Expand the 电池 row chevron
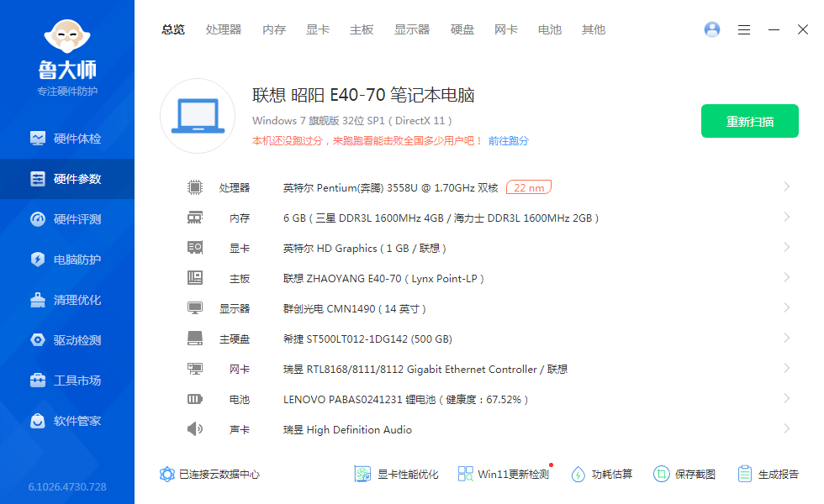Image resolution: width=824 pixels, height=504 pixels. (787, 398)
